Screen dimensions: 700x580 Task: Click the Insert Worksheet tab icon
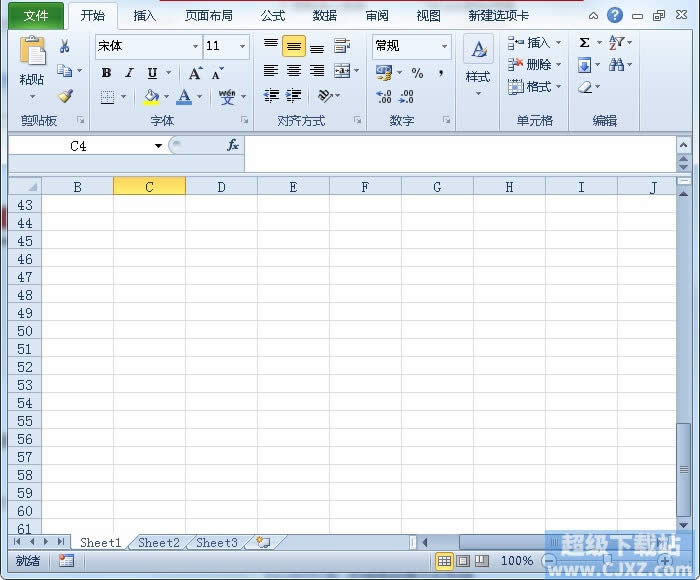pyautogui.click(x=263, y=542)
